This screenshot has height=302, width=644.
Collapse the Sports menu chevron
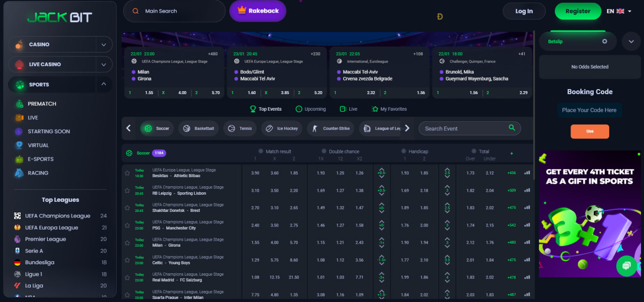[104, 85]
